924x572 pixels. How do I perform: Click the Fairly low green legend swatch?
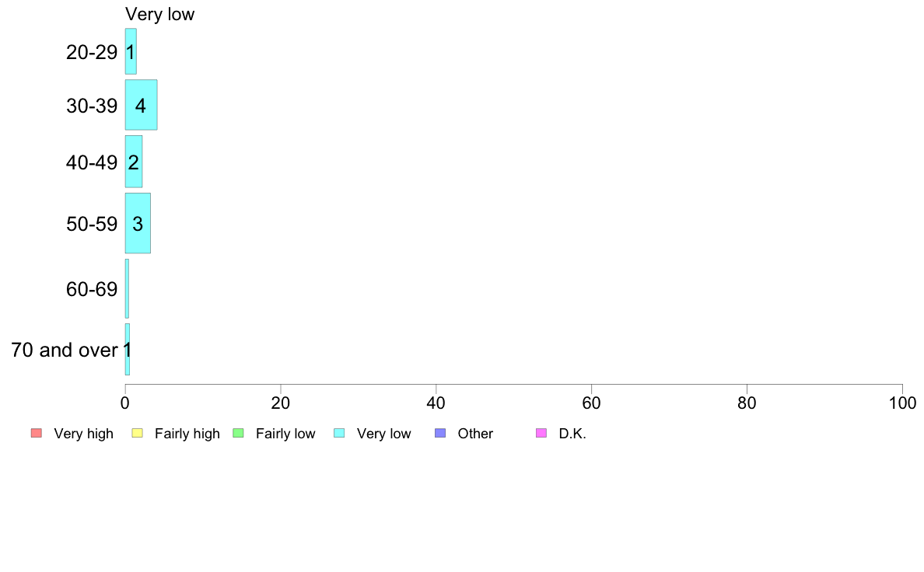(239, 433)
